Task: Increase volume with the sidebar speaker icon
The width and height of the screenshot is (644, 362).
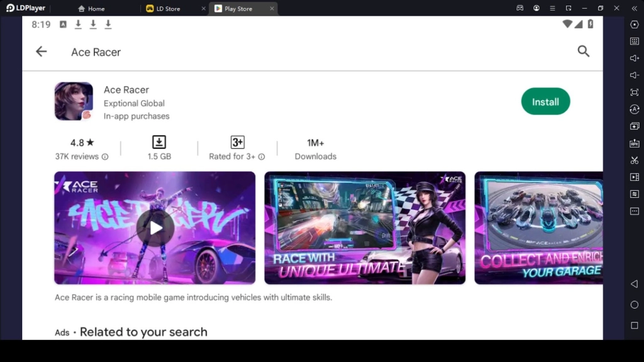Action: (635, 58)
